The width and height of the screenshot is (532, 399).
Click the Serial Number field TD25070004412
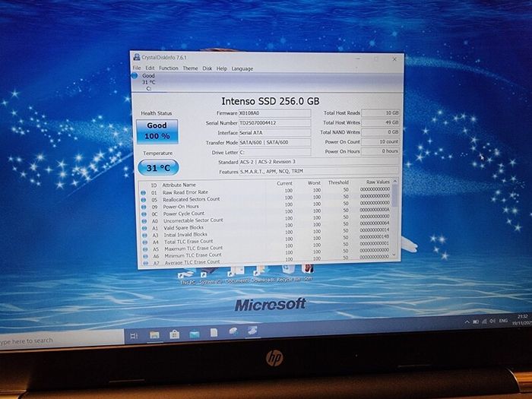(x=274, y=123)
